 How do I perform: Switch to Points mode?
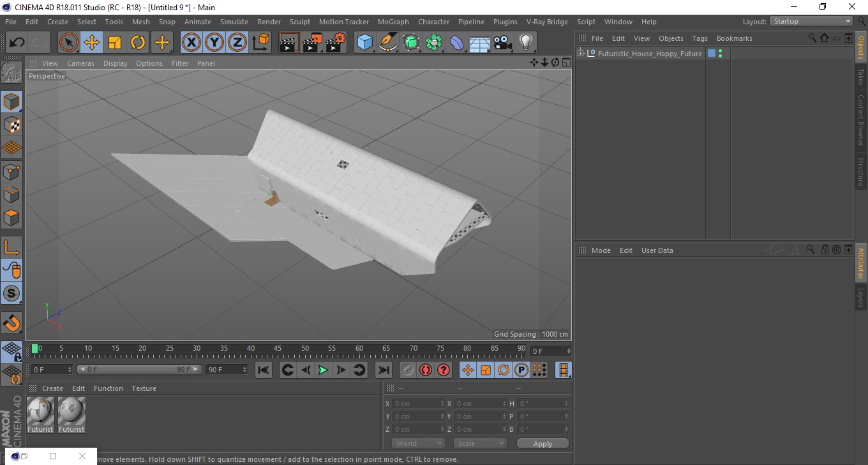click(x=11, y=171)
